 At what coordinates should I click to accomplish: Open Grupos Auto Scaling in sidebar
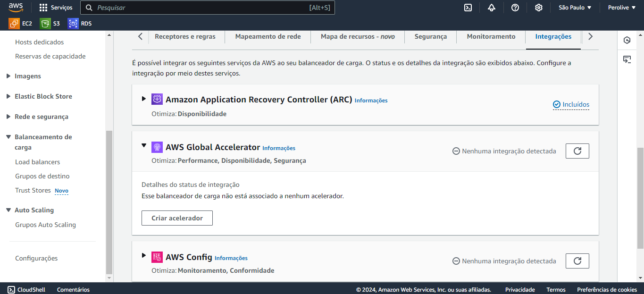point(45,225)
